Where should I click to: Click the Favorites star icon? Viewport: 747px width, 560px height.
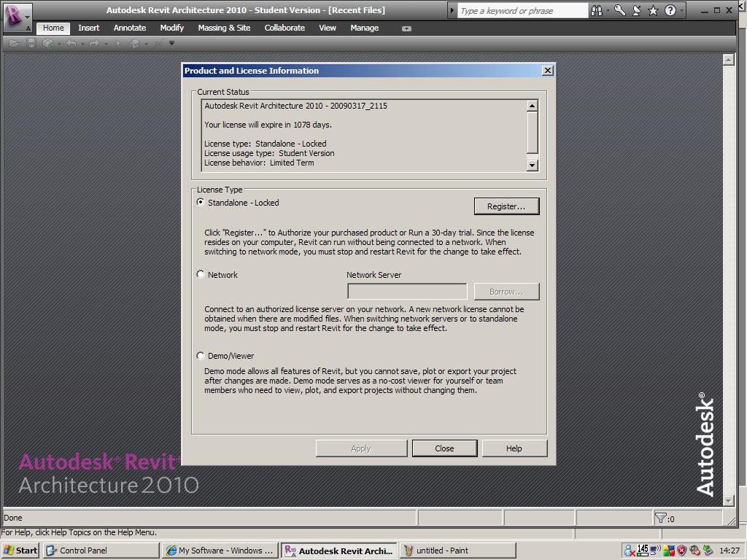pyautogui.click(x=654, y=10)
